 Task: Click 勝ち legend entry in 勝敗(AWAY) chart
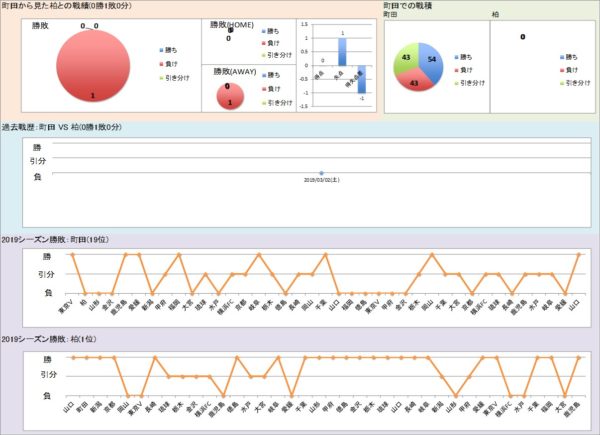pos(271,75)
